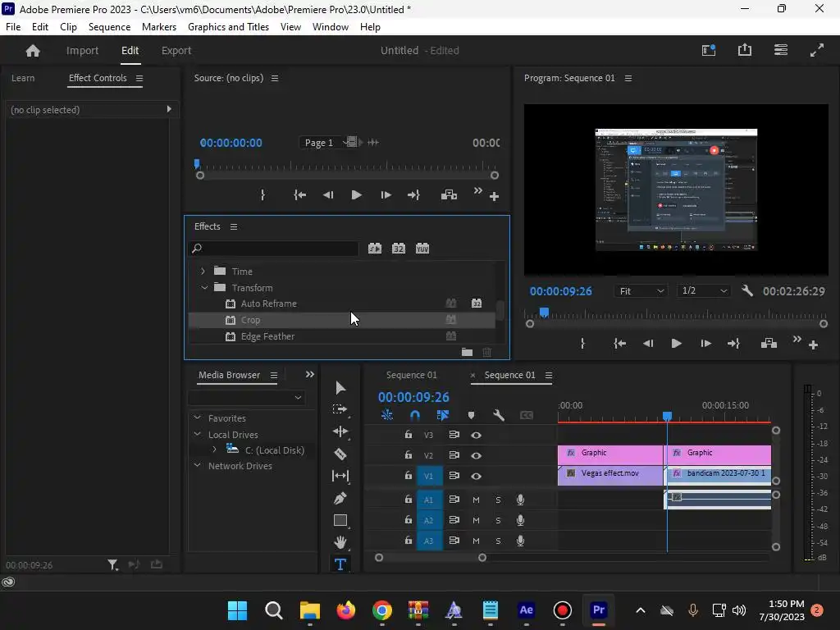Filter by YUV effects icon
The image size is (840, 630).
[x=422, y=249]
